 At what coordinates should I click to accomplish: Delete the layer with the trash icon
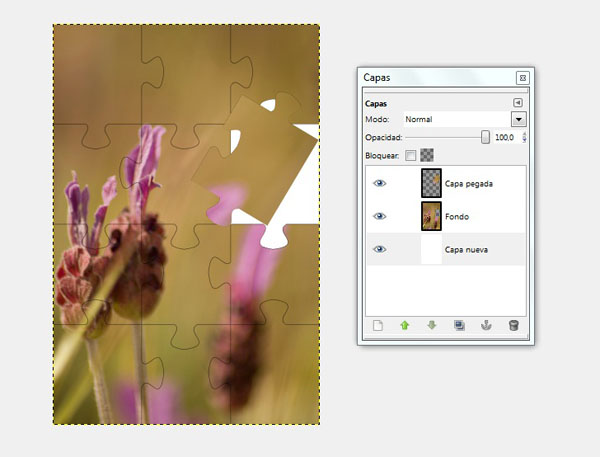tap(514, 326)
